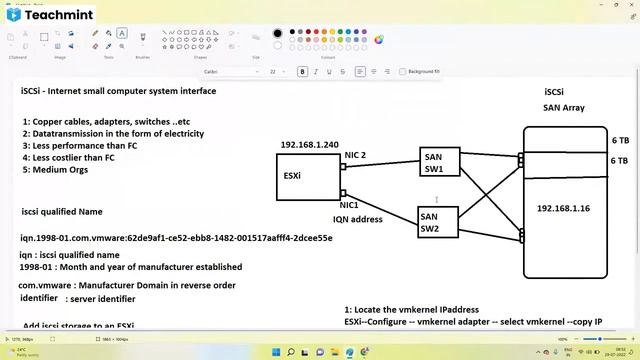Expand the Brushes dropdown arrow
Screen dimensions: 640x360
143,46
